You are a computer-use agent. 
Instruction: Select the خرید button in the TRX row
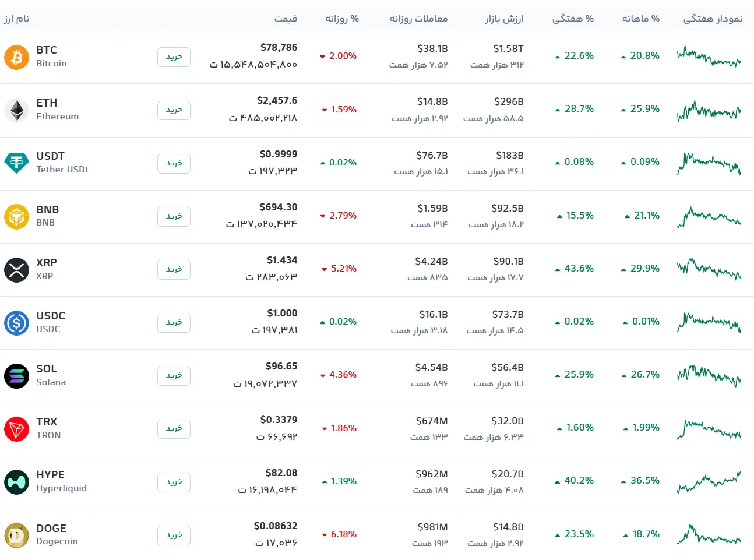coord(174,429)
